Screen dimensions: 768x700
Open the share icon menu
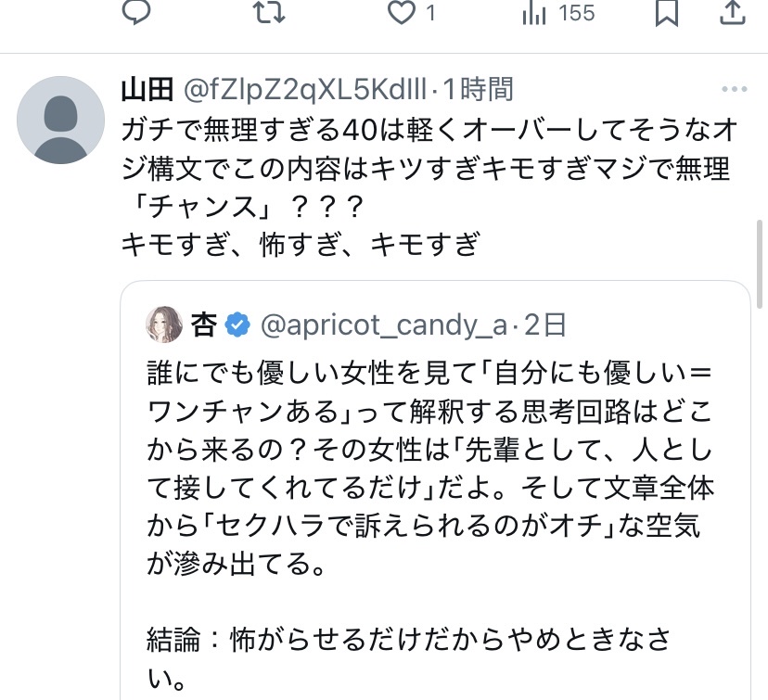pyautogui.click(x=732, y=12)
